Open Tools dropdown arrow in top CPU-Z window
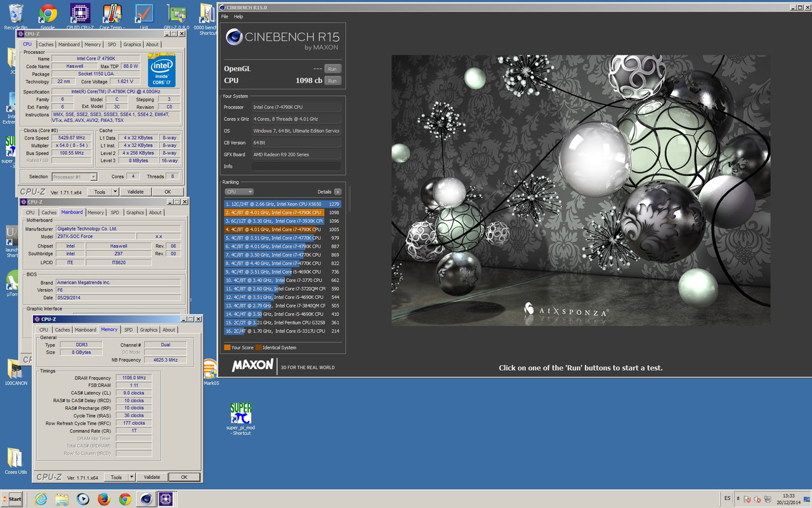 [x=115, y=192]
